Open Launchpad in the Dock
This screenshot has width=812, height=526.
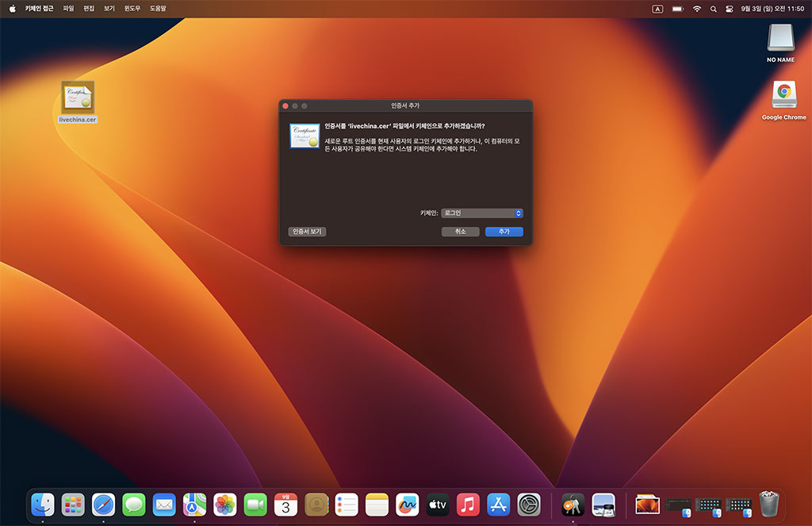[73, 505]
